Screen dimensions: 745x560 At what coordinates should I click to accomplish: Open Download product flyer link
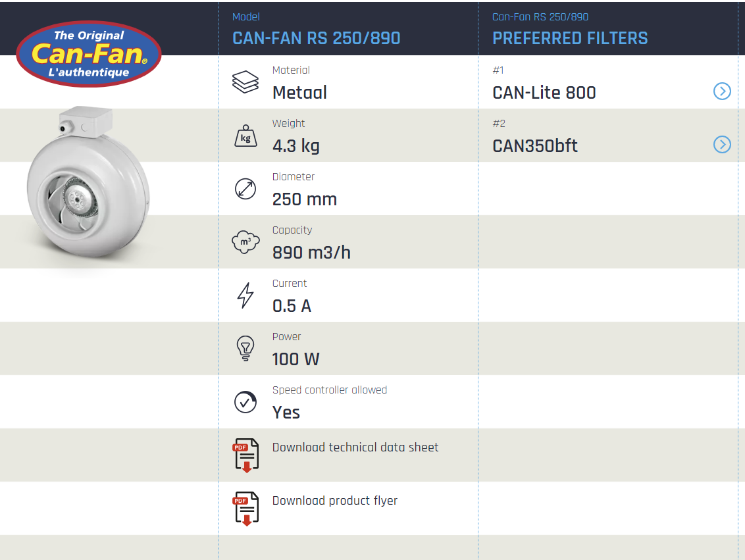335,501
